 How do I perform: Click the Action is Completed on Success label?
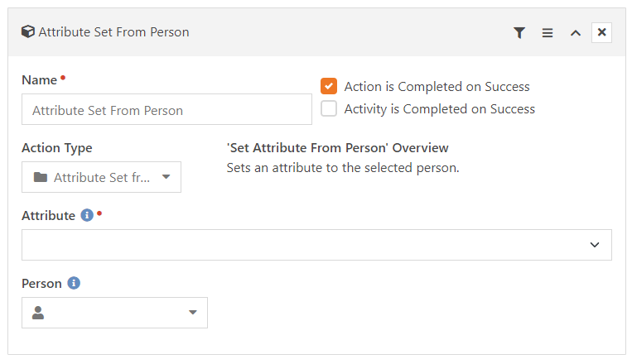click(437, 87)
